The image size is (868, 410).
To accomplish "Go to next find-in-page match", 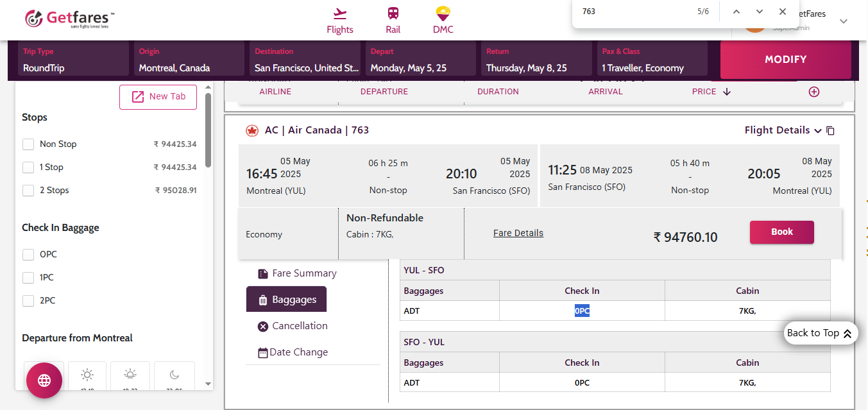I will [760, 12].
